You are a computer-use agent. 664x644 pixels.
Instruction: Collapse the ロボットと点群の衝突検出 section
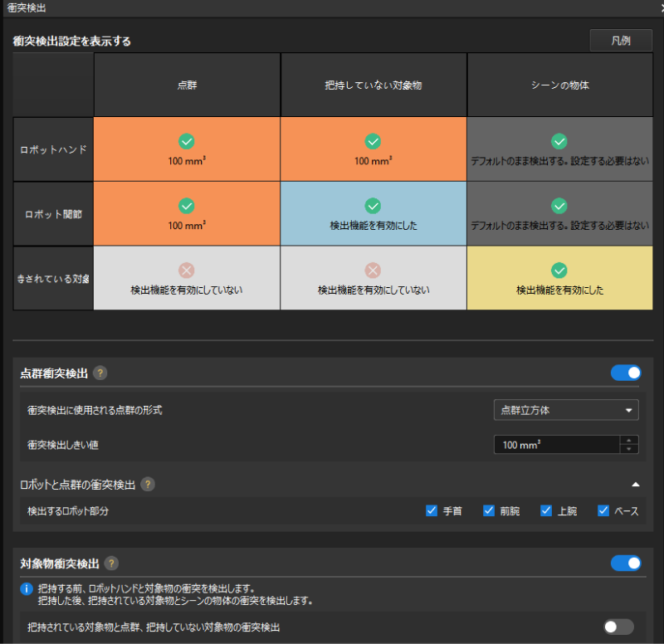(635, 485)
